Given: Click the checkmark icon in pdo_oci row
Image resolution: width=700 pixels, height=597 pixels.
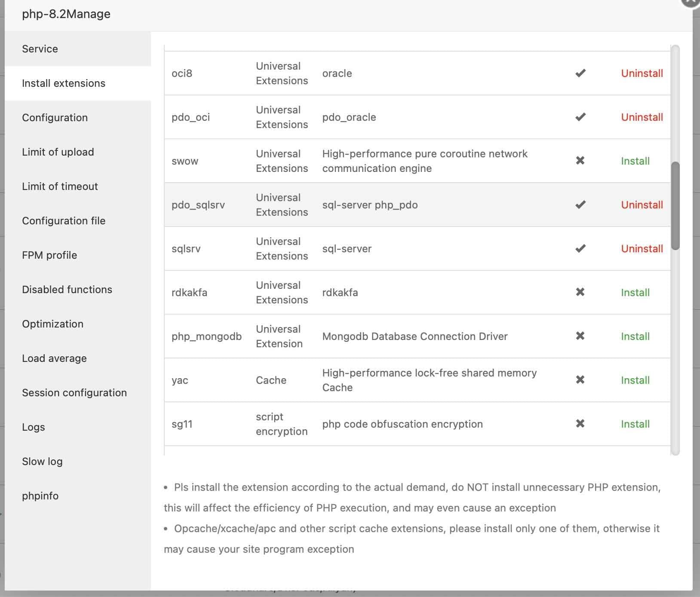Looking at the screenshot, I should tap(580, 117).
